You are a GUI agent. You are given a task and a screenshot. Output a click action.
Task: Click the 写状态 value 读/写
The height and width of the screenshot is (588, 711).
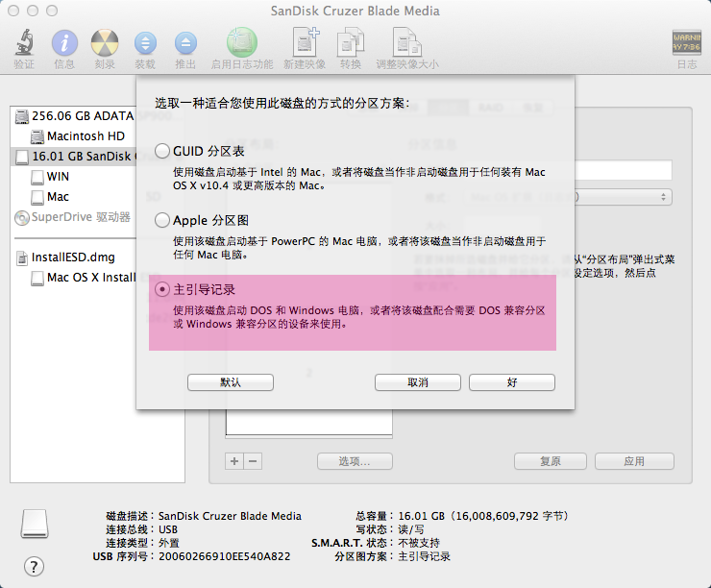coord(411,529)
